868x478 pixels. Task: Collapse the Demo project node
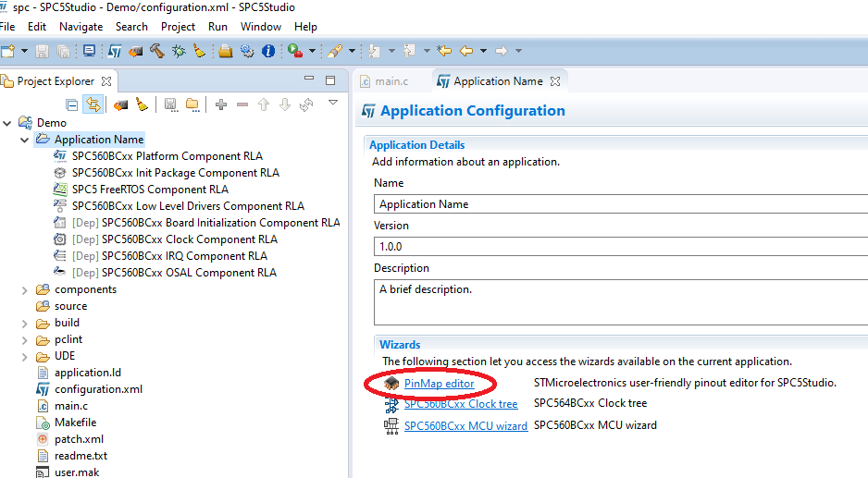7,123
